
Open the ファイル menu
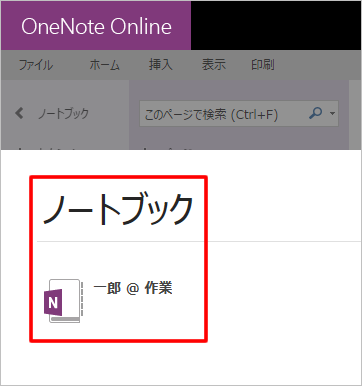click(x=36, y=65)
